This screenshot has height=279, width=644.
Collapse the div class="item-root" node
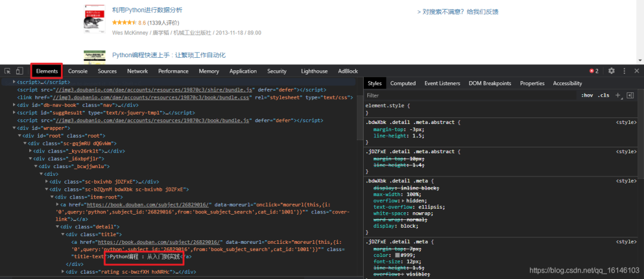pyautogui.click(x=52, y=197)
